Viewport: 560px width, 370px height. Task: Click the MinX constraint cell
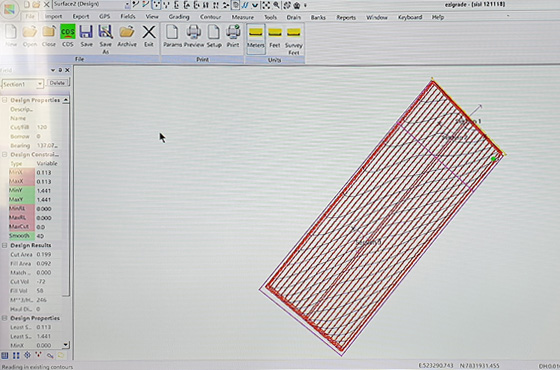(x=21, y=172)
